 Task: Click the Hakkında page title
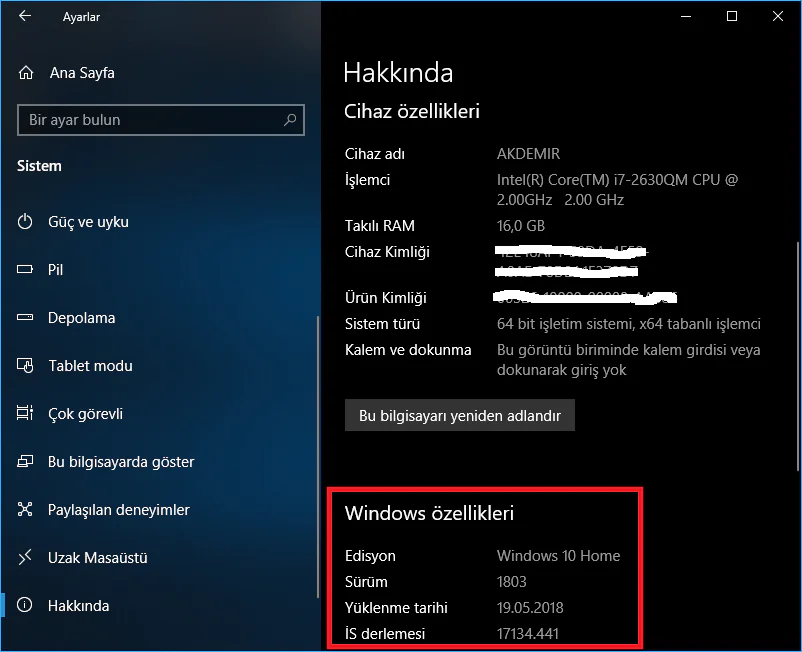pyautogui.click(x=398, y=72)
